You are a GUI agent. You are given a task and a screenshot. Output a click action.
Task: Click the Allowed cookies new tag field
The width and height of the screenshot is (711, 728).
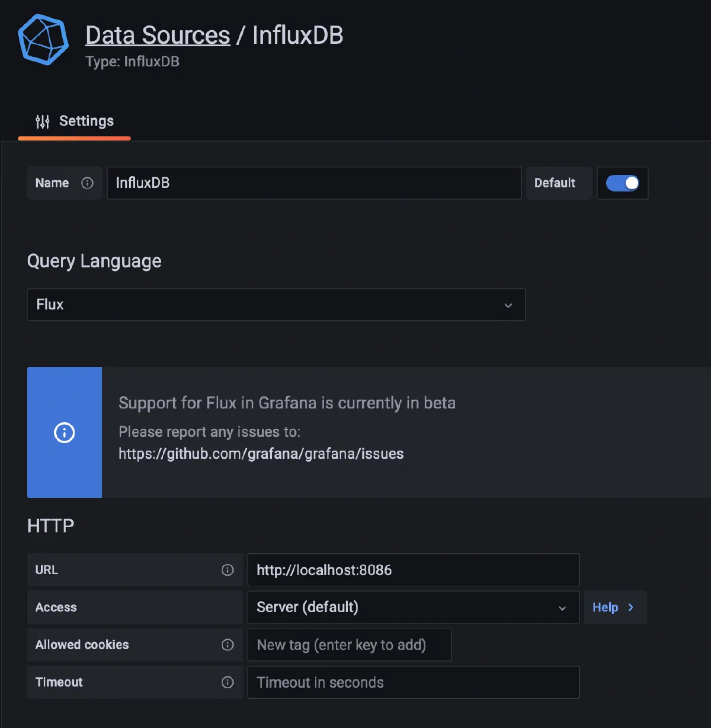point(350,645)
